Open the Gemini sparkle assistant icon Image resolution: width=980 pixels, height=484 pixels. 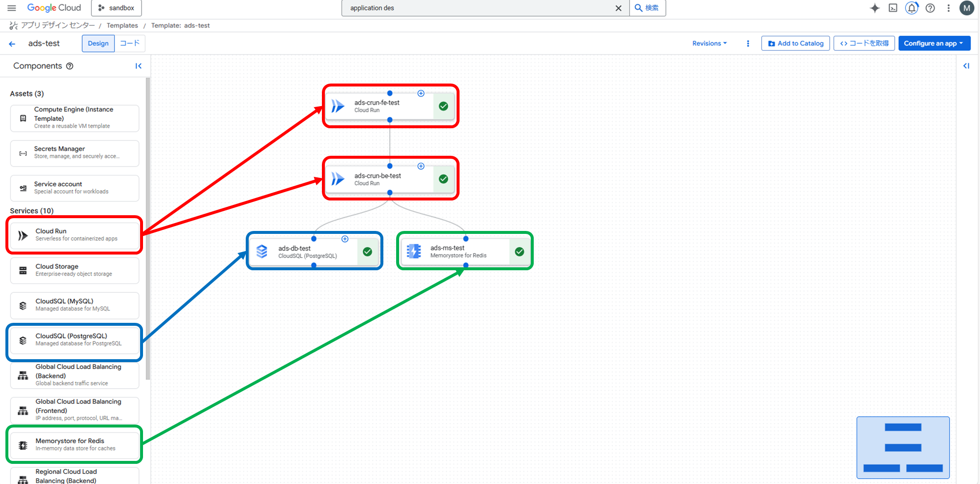point(875,8)
